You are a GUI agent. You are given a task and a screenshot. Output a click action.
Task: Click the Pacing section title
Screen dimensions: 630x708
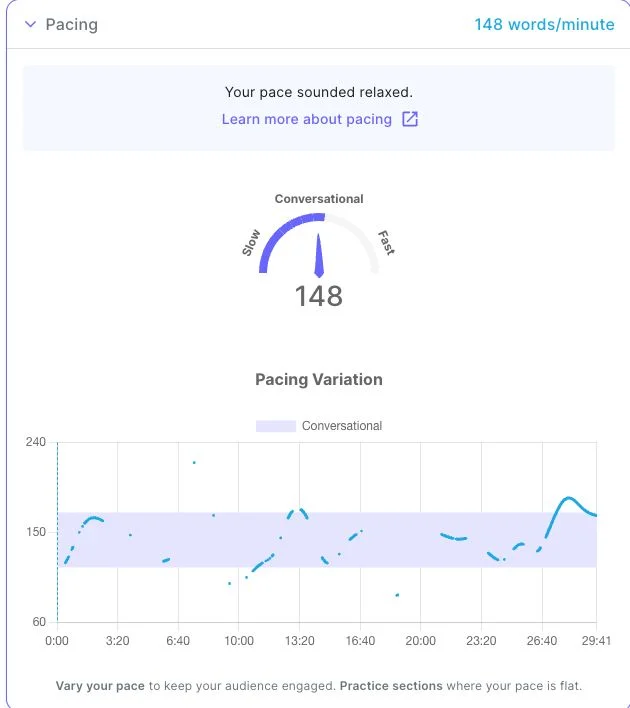[x=71, y=24]
